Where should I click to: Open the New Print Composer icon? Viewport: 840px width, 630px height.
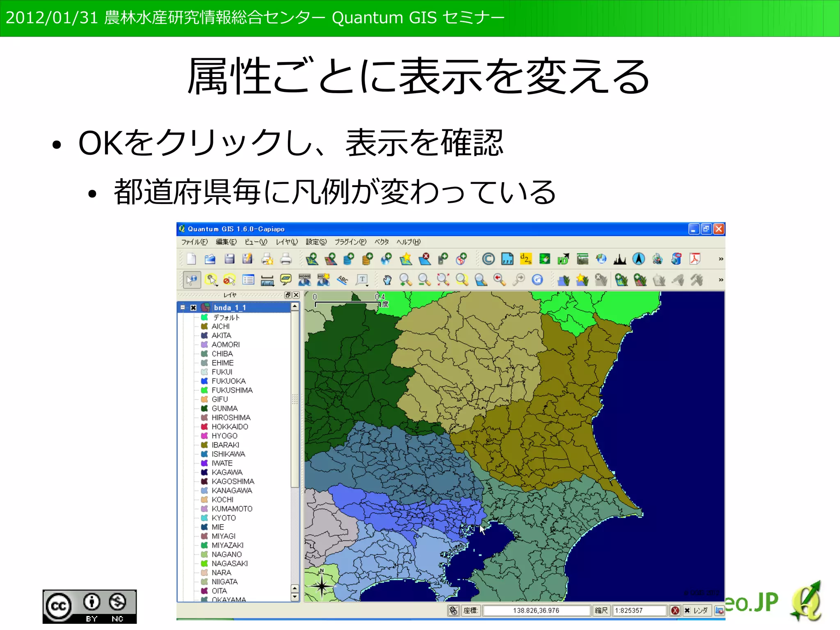[267, 259]
